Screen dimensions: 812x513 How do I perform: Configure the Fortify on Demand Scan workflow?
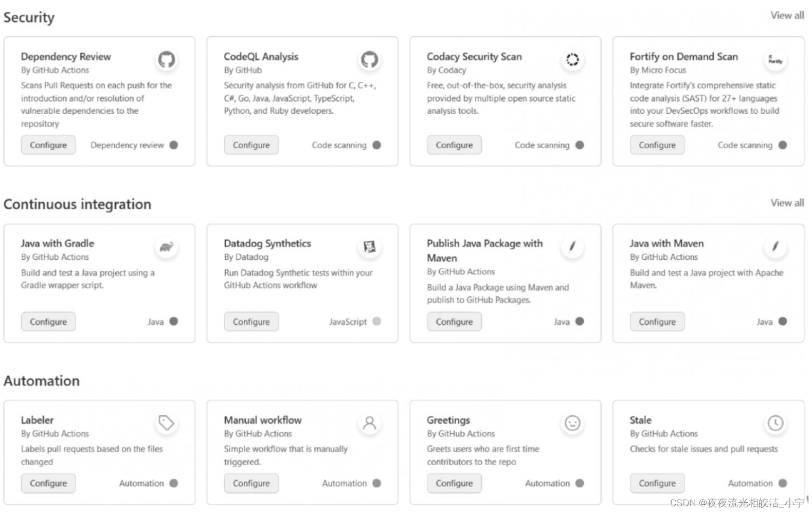(657, 145)
